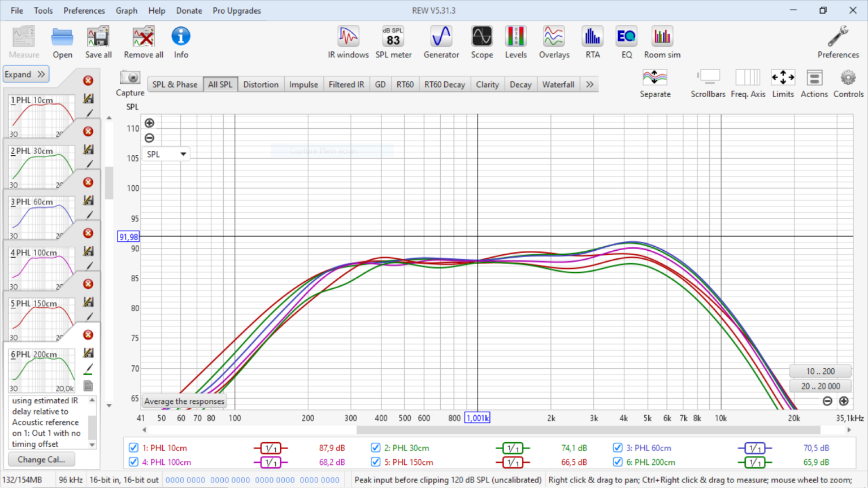This screenshot has height=488, width=868.
Task: Uncheck the 1: PHL 10cm trace
Action: coord(133,447)
